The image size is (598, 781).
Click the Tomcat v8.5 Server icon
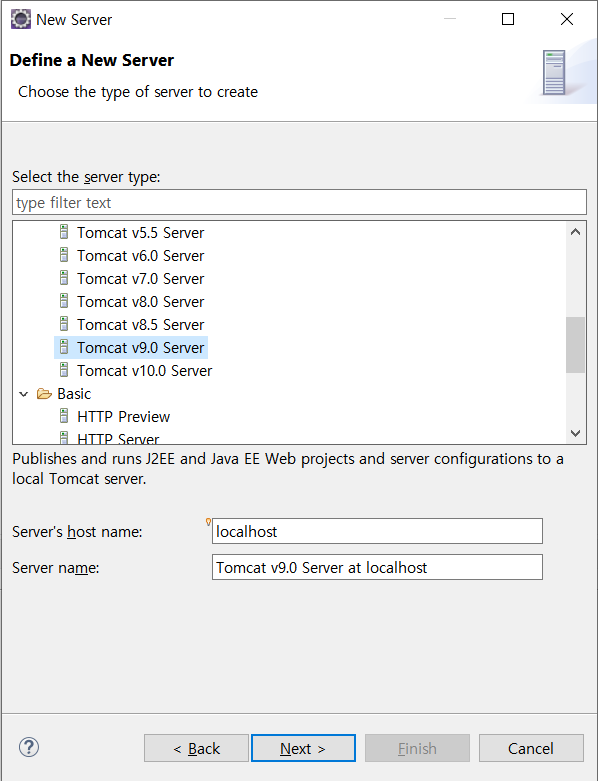click(64, 324)
